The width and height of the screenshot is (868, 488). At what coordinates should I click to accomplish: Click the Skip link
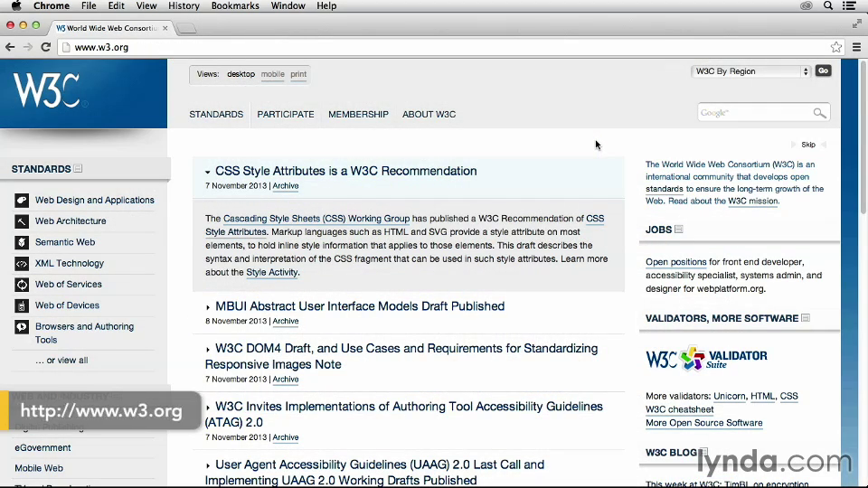(808, 145)
